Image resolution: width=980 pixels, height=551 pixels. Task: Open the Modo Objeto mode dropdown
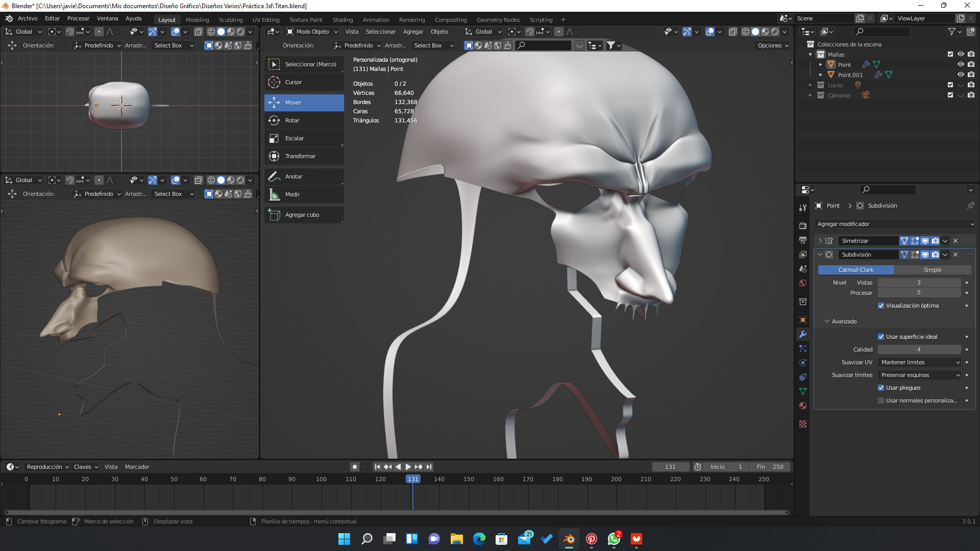[312, 32]
